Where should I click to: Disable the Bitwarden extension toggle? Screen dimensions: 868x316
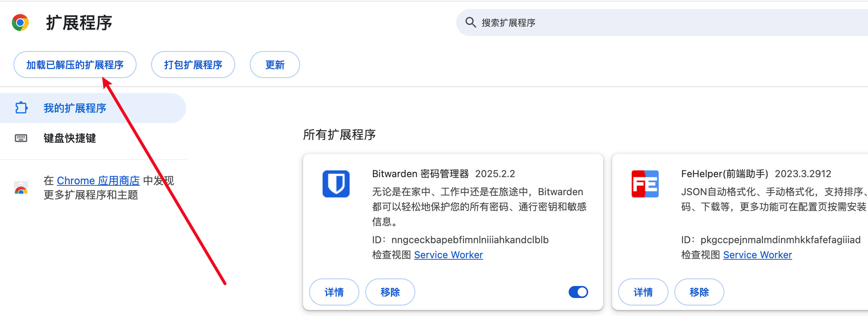click(x=578, y=292)
